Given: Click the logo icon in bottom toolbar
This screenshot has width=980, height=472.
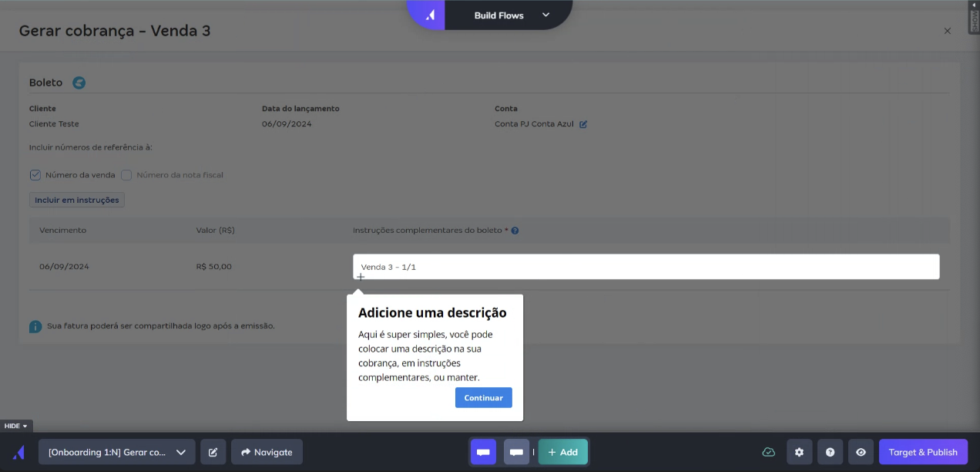Looking at the screenshot, I should (x=18, y=452).
